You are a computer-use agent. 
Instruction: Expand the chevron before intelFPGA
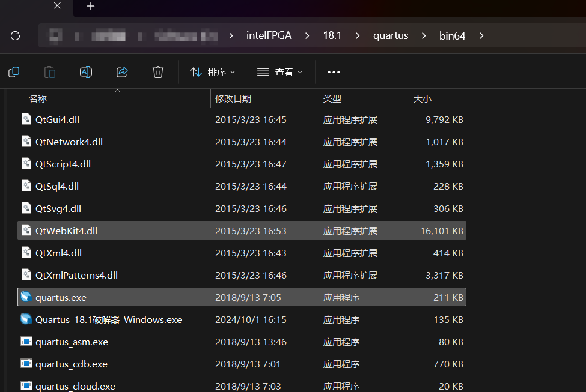pyautogui.click(x=231, y=36)
